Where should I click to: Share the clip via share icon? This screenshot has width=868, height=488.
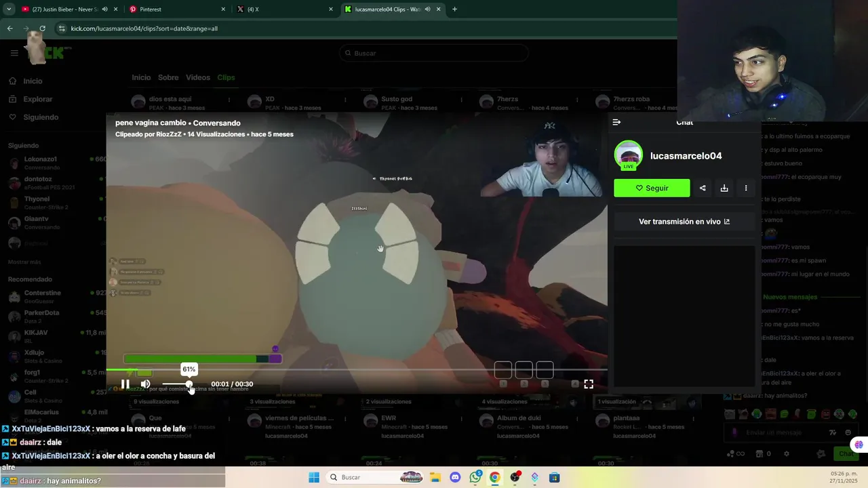coord(703,188)
